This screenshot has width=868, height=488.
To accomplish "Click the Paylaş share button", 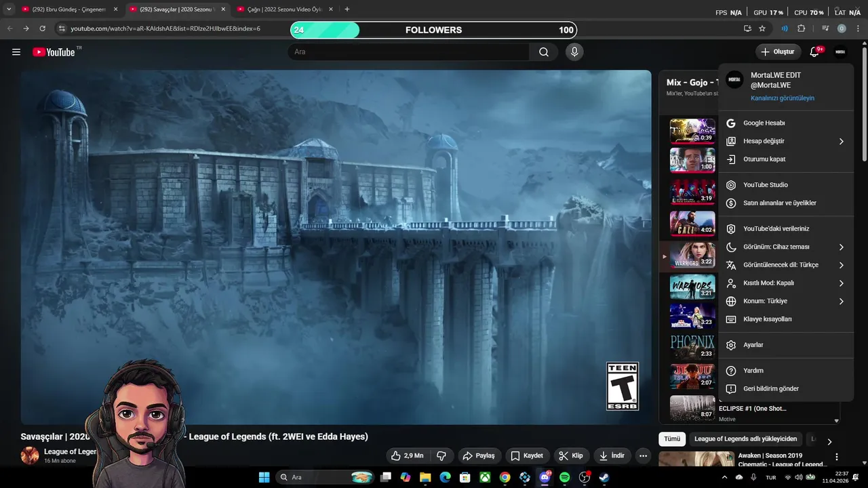I will (479, 455).
